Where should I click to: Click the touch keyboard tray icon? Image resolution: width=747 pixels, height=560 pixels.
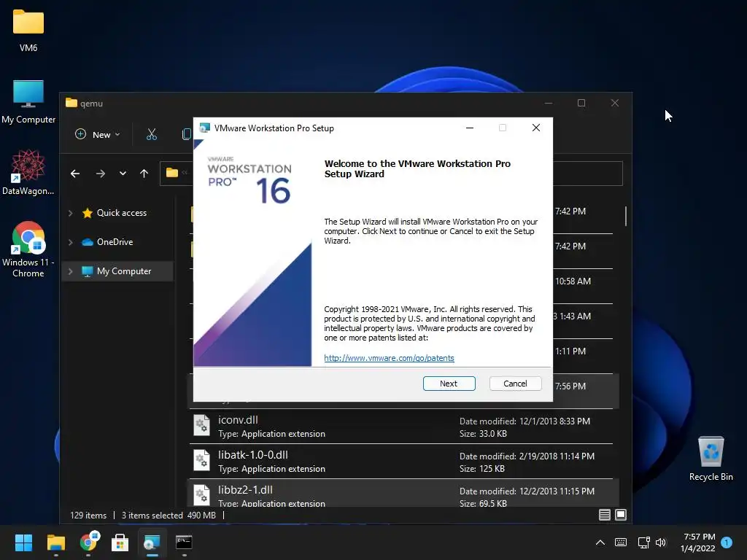click(621, 542)
